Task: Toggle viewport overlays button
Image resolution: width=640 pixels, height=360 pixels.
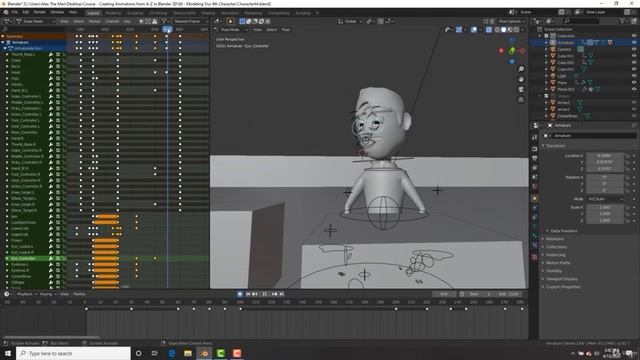Action: coord(474,30)
